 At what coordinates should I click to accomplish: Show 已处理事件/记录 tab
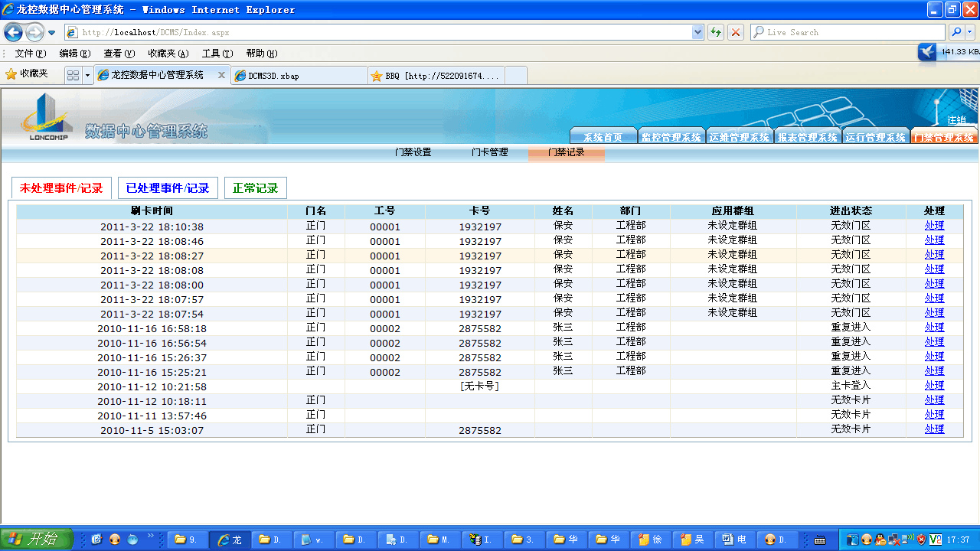tap(168, 188)
